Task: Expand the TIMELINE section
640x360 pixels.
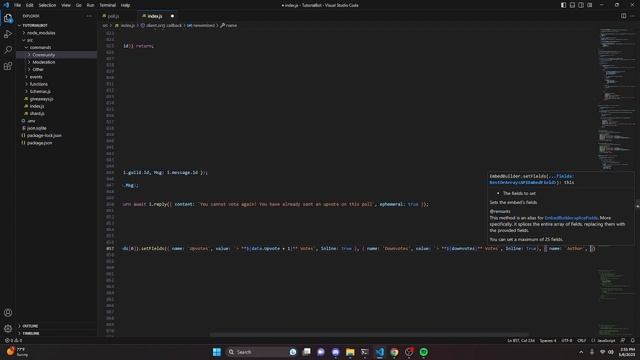Action: tap(57, 333)
